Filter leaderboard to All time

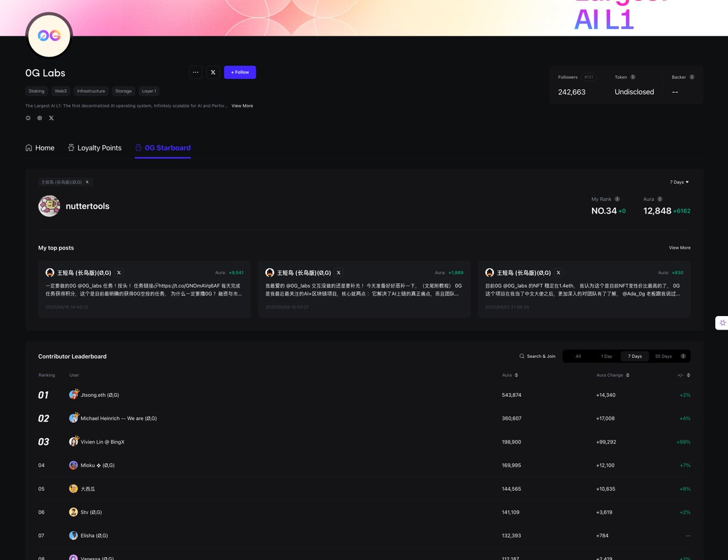tap(578, 356)
